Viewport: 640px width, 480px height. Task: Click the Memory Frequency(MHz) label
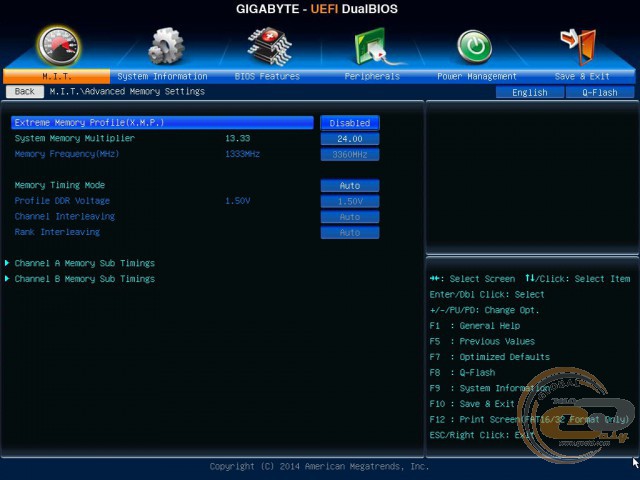point(67,154)
